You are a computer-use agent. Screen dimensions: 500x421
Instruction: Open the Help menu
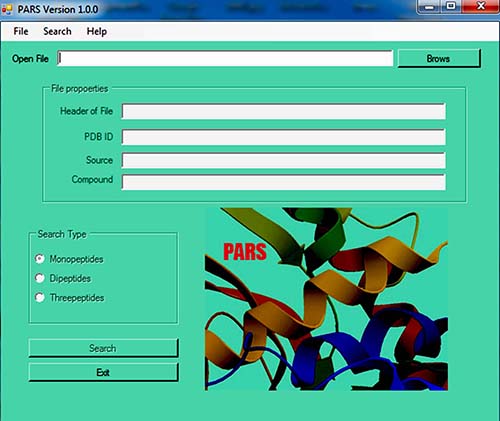(97, 31)
